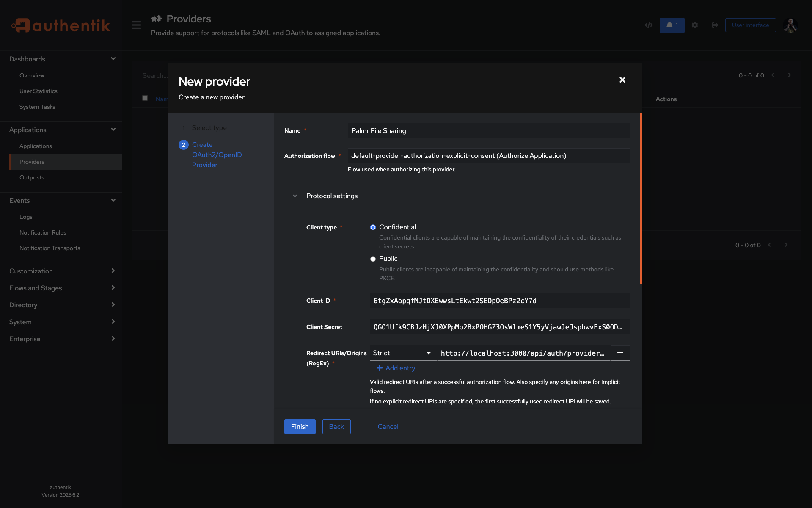Click the Back button
The height and width of the screenshot is (508, 812).
pyautogui.click(x=336, y=426)
